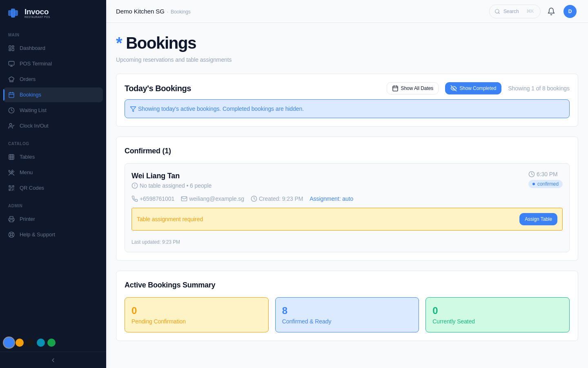Open the notification bell
588x368 pixels.
click(x=551, y=11)
